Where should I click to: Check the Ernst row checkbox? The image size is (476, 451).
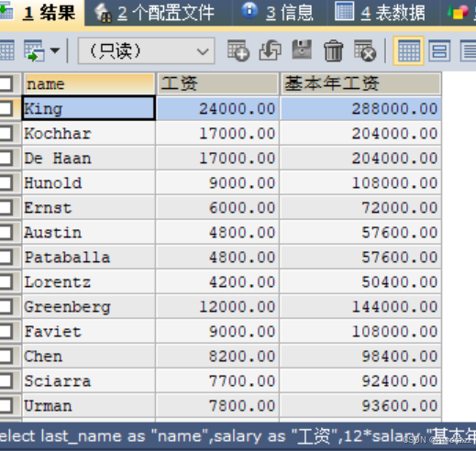(x=6, y=207)
